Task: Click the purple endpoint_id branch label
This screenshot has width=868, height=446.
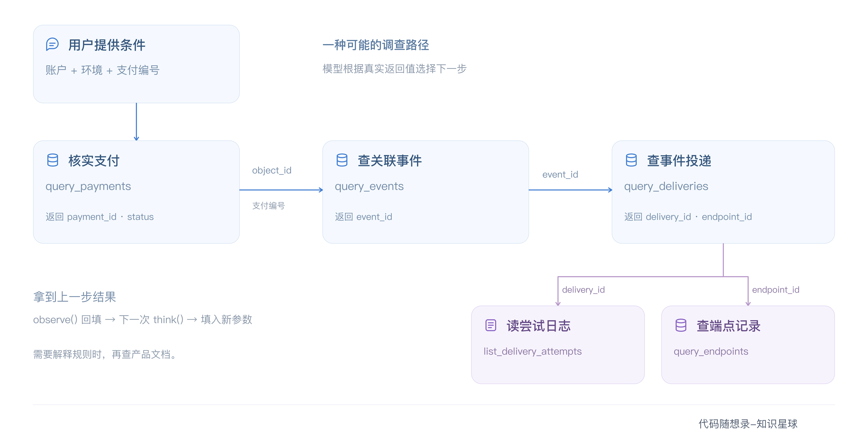Action: [x=776, y=290]
